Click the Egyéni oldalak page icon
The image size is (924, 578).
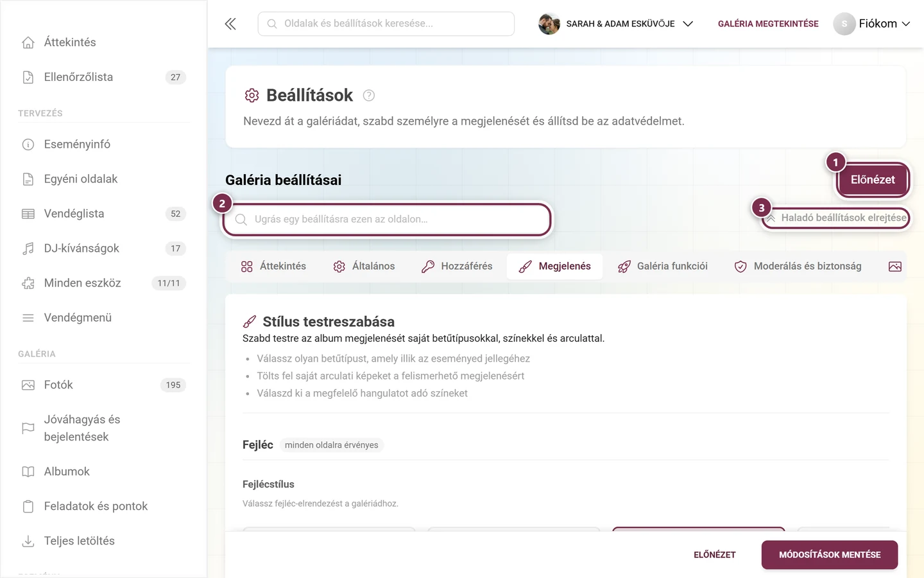28,179
